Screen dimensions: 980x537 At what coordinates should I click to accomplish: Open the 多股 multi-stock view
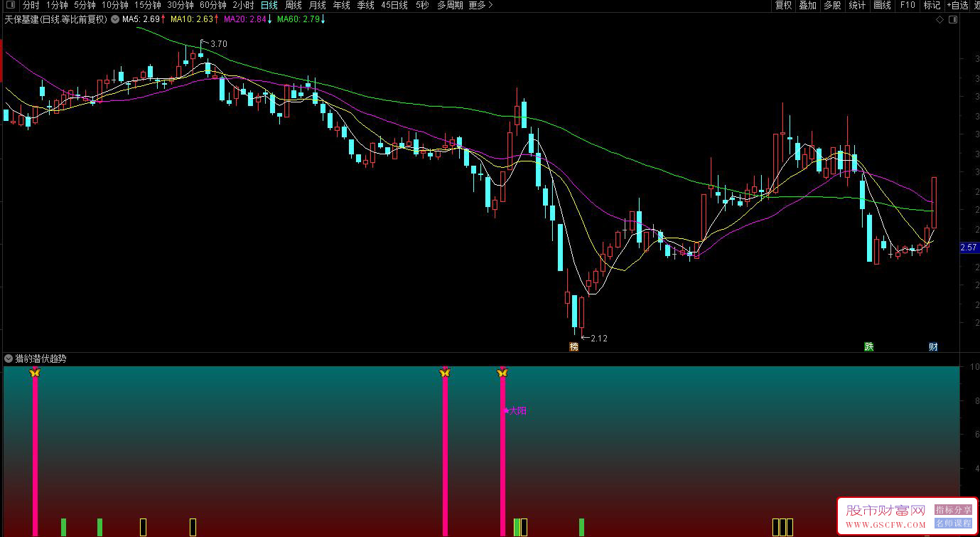(x=832, y=5)
